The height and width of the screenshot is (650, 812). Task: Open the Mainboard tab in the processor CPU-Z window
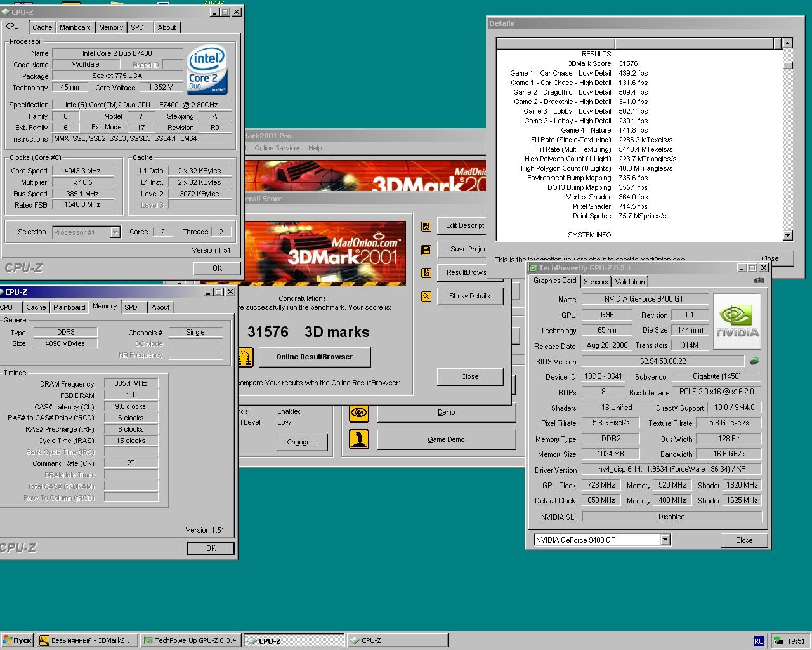75,27
